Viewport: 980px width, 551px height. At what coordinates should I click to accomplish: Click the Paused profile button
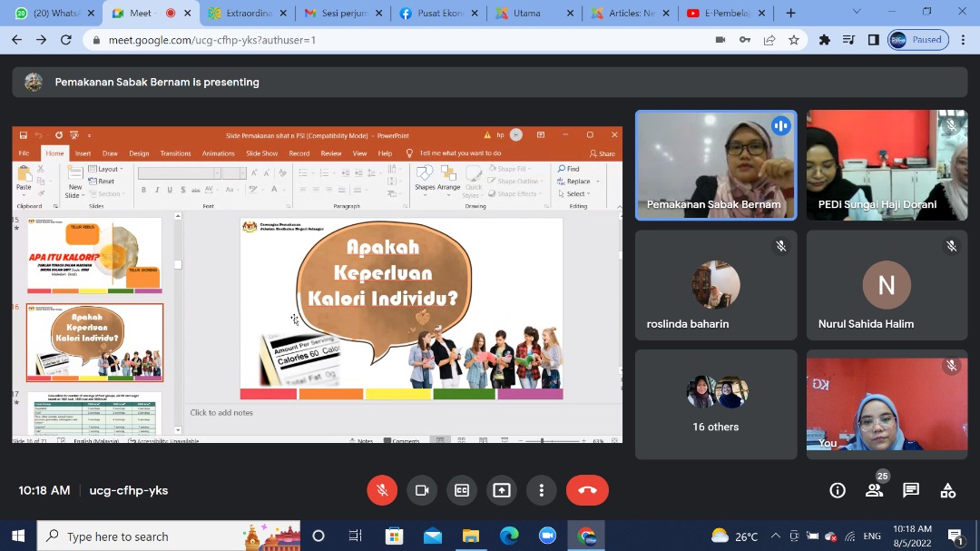tap(918, 40)
